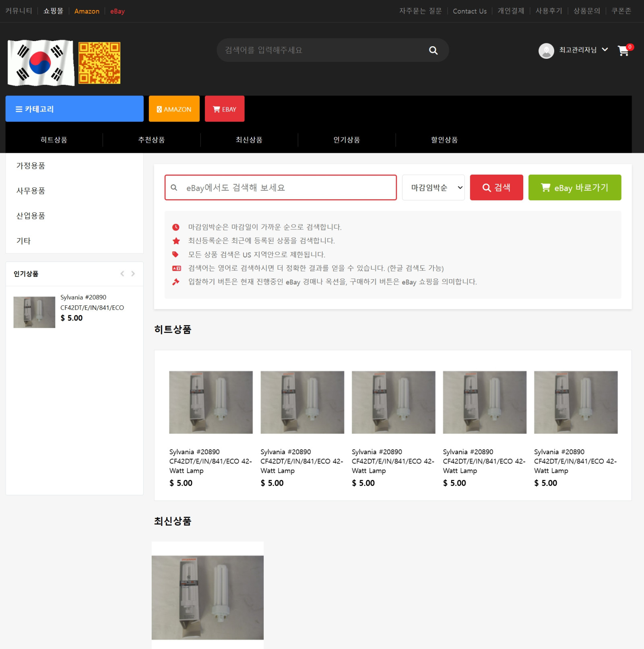This screenshot has width=644, height=649.
Task: Click the eBay search input field
Action: point(281,187)
